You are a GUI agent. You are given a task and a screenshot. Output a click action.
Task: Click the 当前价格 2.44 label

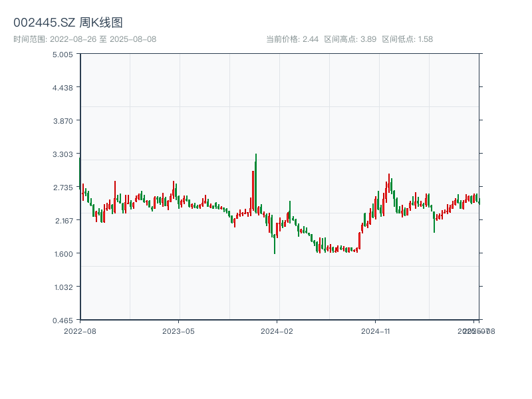click(x=292, y=39)
